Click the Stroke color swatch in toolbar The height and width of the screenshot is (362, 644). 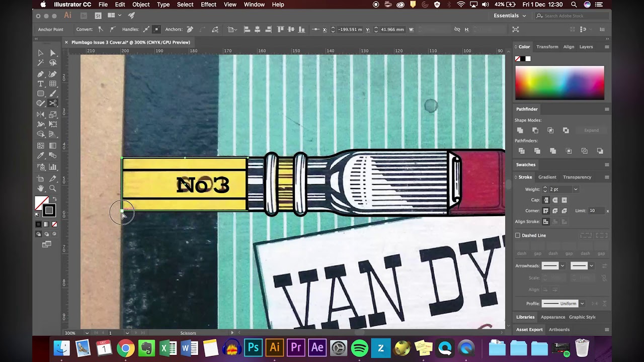click(49, 210)
